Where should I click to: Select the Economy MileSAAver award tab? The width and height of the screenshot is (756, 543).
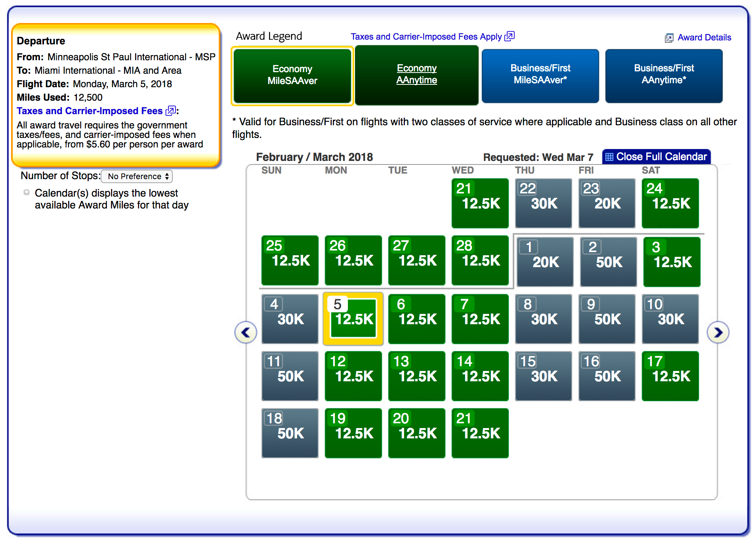292,75
